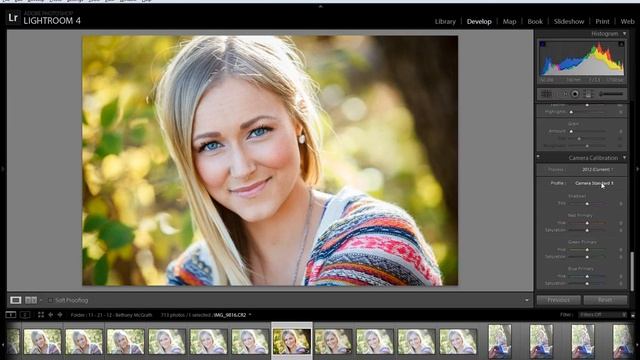Adjust the Green Primary Saturation slider

coord(588,257)
